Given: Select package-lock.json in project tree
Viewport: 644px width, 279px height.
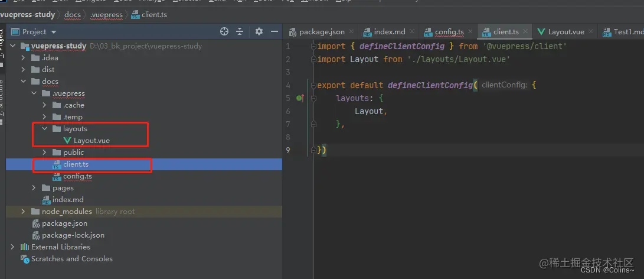Looking at the screenshot, I should click(x=73, y=235).
